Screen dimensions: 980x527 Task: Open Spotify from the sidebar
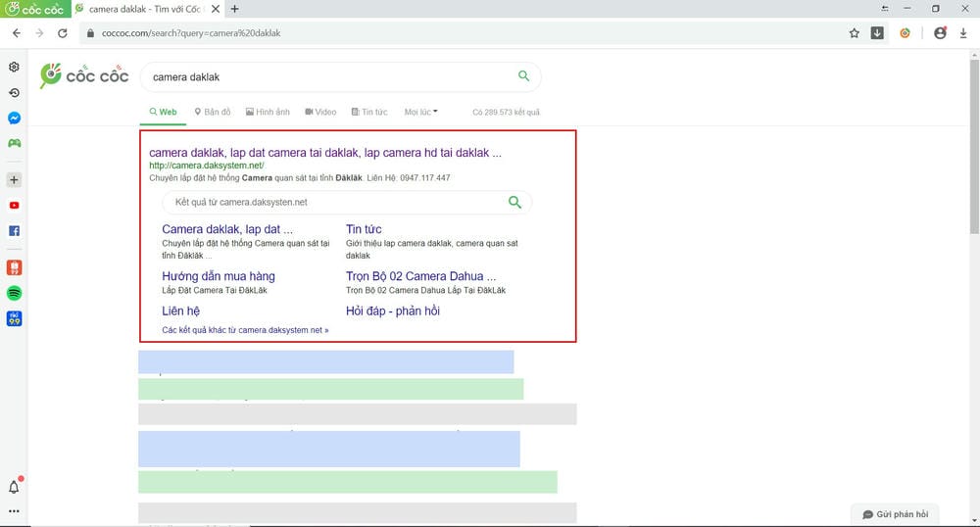coord(14,293)
